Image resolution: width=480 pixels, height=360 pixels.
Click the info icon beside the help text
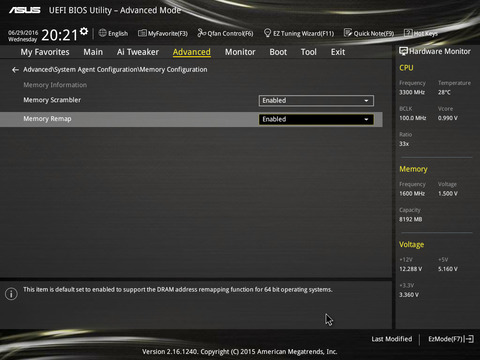[x=11, y=294]
